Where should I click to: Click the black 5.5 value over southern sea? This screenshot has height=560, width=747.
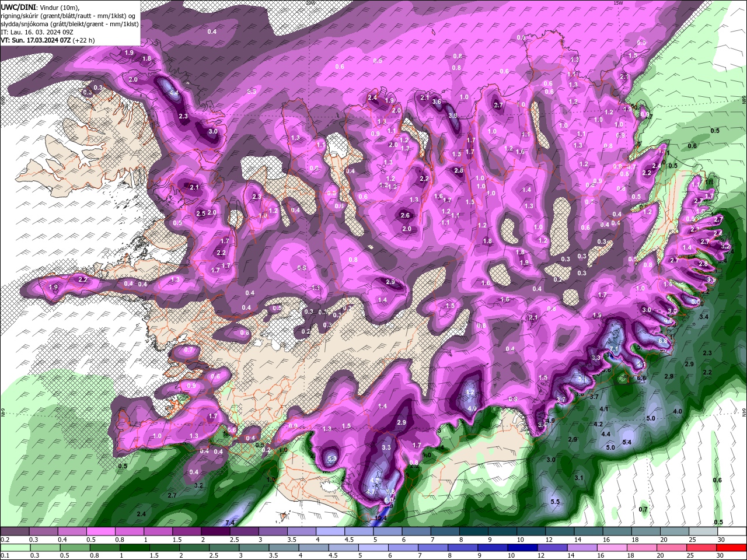click(x=556, y=502)
